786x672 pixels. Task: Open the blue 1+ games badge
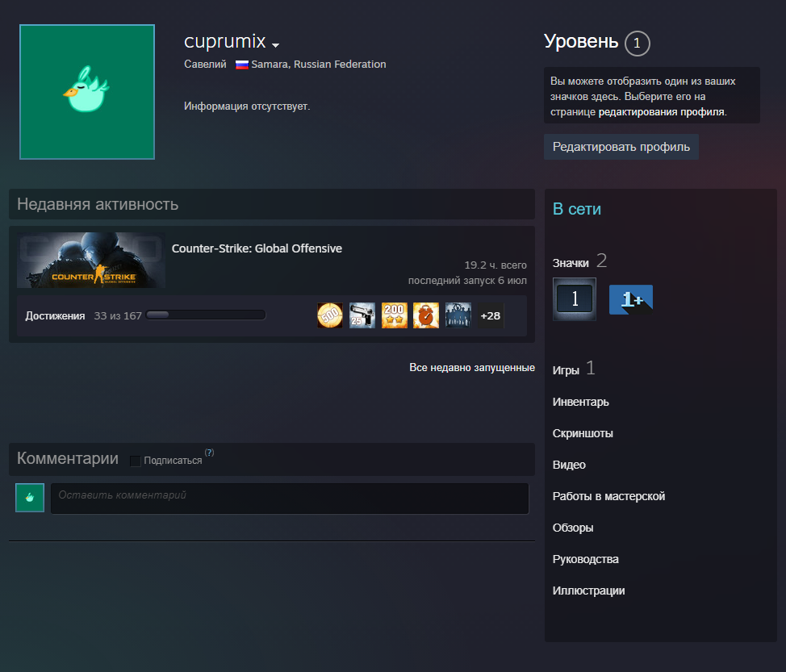630,299
